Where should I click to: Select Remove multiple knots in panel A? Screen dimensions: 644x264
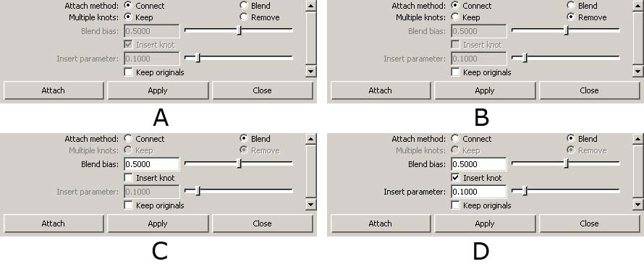pyautogui.click(x=244, y=17)
